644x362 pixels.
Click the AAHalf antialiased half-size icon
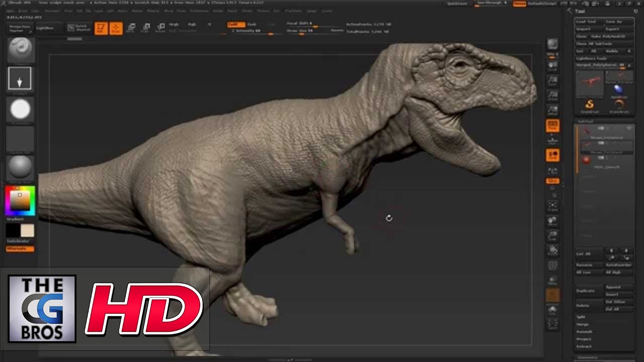[552, 110]
